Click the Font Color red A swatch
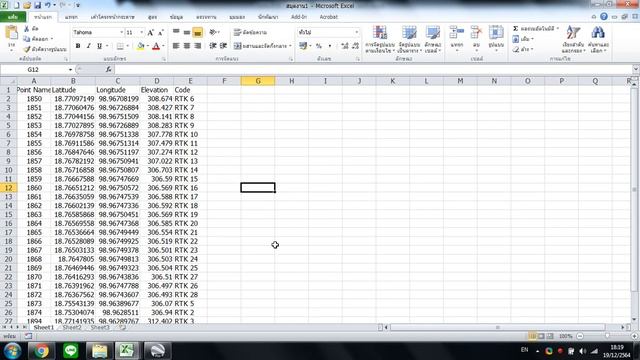The width and height of the screenshot is (640, 360). click(156, 46)
